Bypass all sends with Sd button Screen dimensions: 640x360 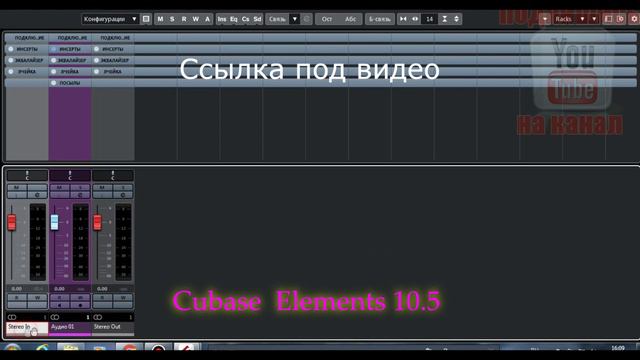pyautogui.click(x=257, y=19)
